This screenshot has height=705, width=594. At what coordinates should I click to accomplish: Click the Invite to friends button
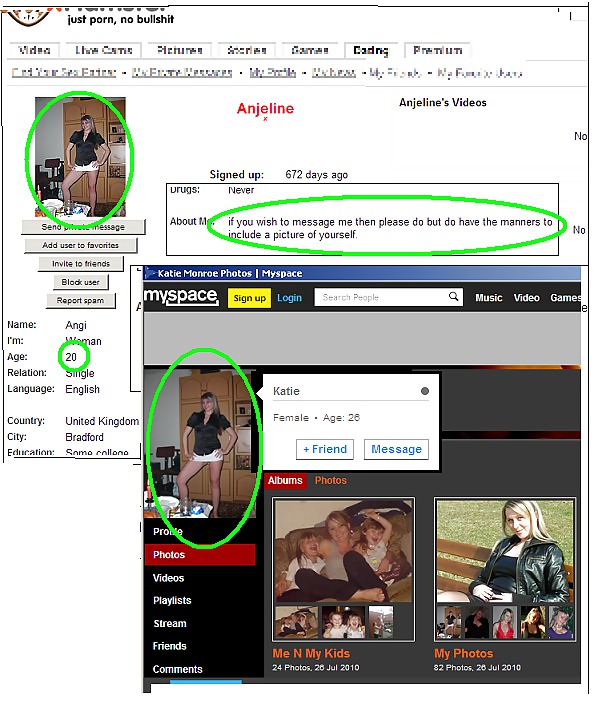click(81, 264)
